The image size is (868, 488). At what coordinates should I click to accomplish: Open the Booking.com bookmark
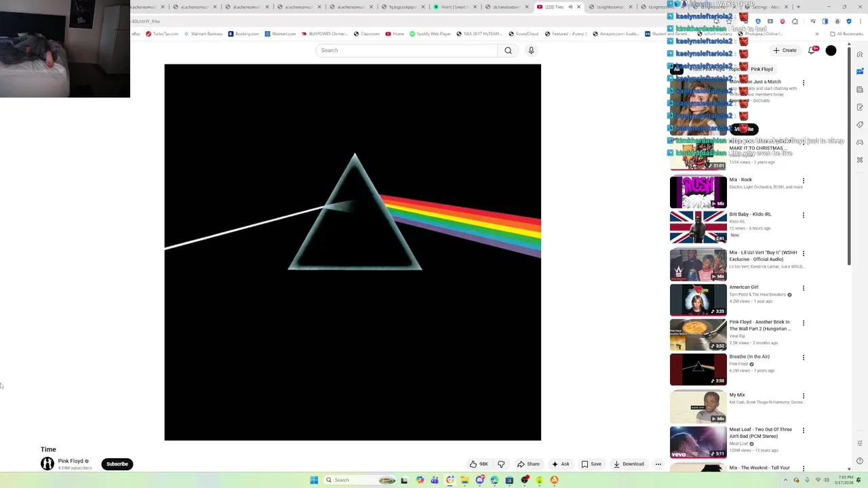point(243,34)
